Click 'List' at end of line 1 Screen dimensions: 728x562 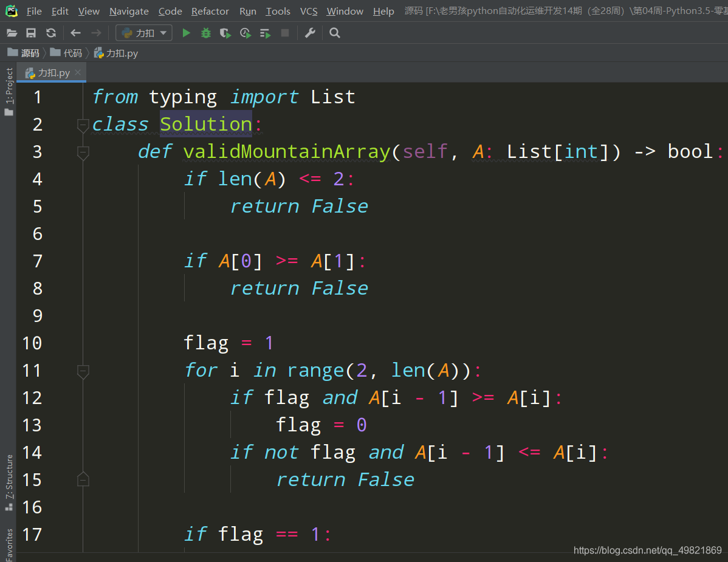coord(333,97)
